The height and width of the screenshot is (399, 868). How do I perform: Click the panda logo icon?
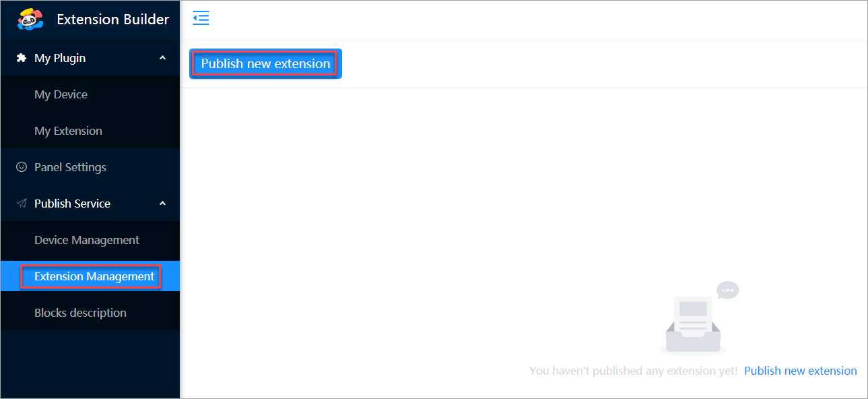(30, 20)
